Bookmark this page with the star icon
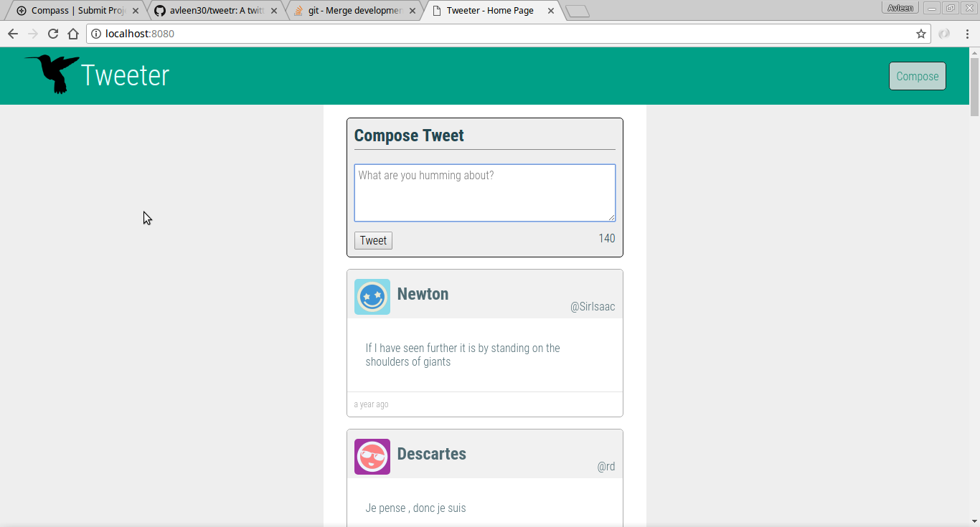This screenshot has height=527, width=980. (x=921, y=34)
